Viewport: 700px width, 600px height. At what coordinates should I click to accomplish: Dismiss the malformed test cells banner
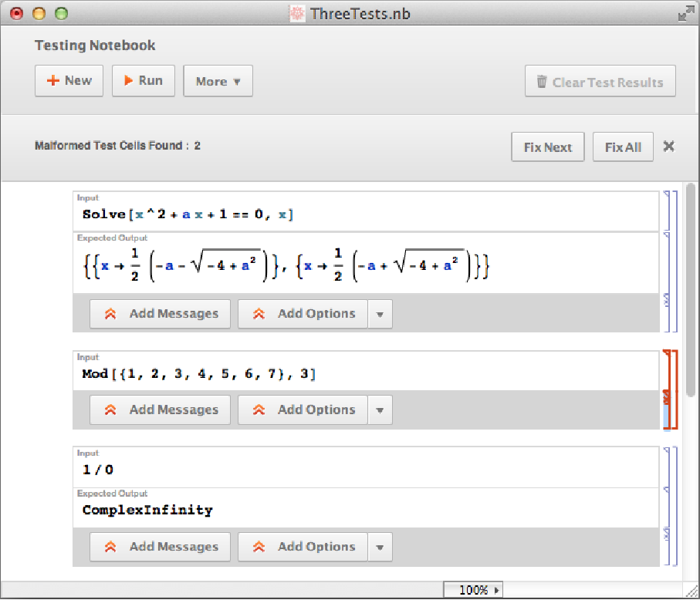coord(668,147)
